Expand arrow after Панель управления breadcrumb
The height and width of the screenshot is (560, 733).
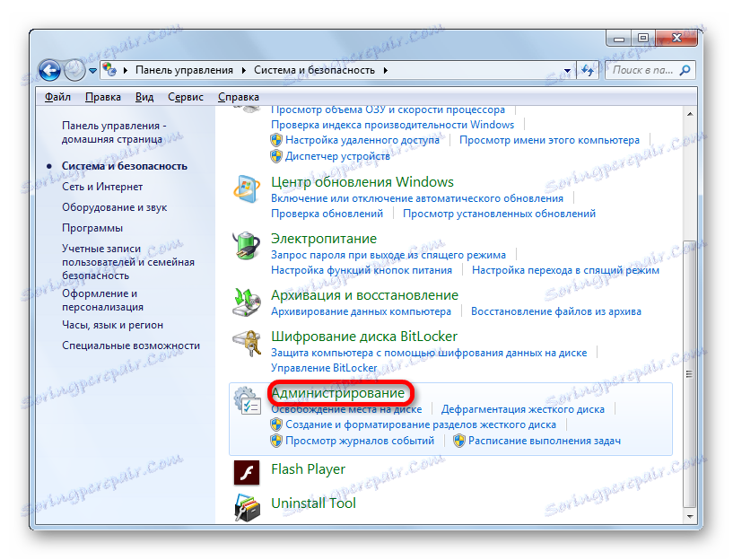tap(244, 70)
